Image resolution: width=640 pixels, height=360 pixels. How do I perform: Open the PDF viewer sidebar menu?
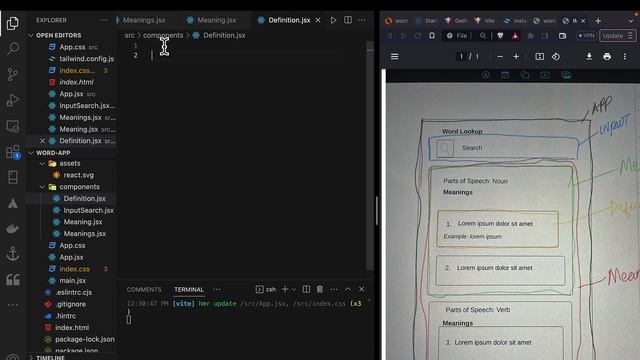(x=394, y=57)
